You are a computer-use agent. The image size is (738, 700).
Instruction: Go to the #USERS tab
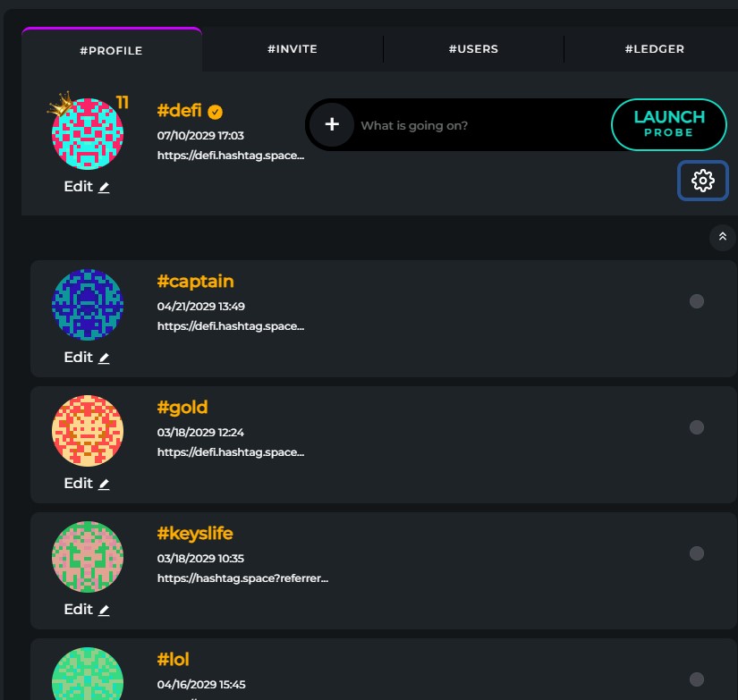point(473,49)
